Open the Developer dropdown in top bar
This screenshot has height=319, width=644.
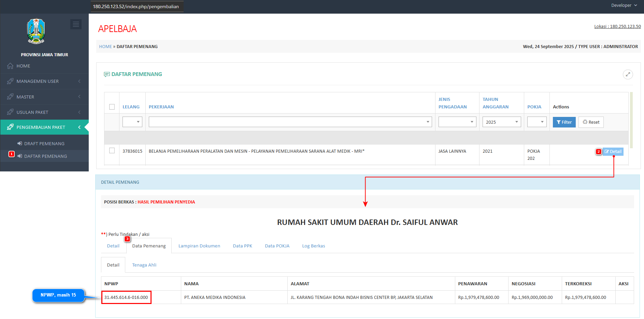(x=624, y=5)
